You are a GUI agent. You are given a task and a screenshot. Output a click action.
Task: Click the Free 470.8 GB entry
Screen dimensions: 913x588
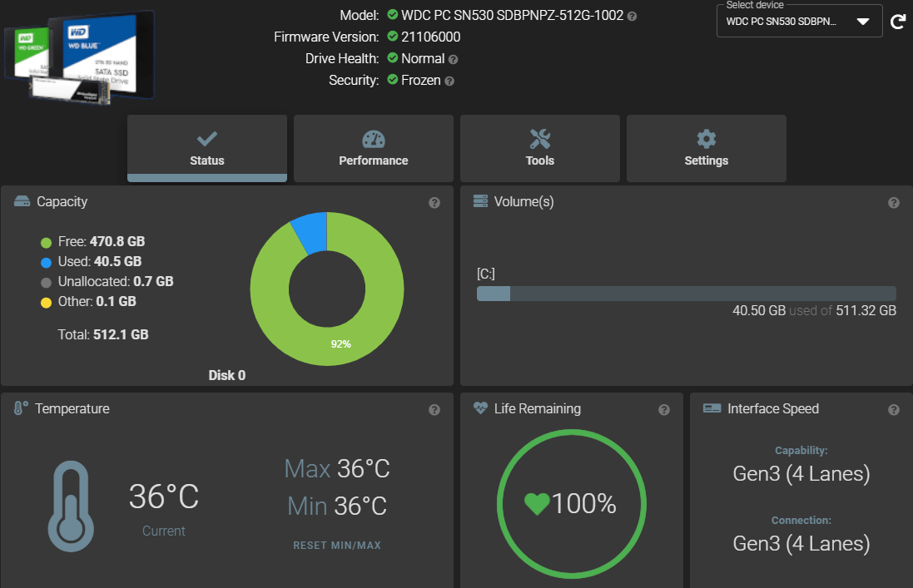coord(102,241)
